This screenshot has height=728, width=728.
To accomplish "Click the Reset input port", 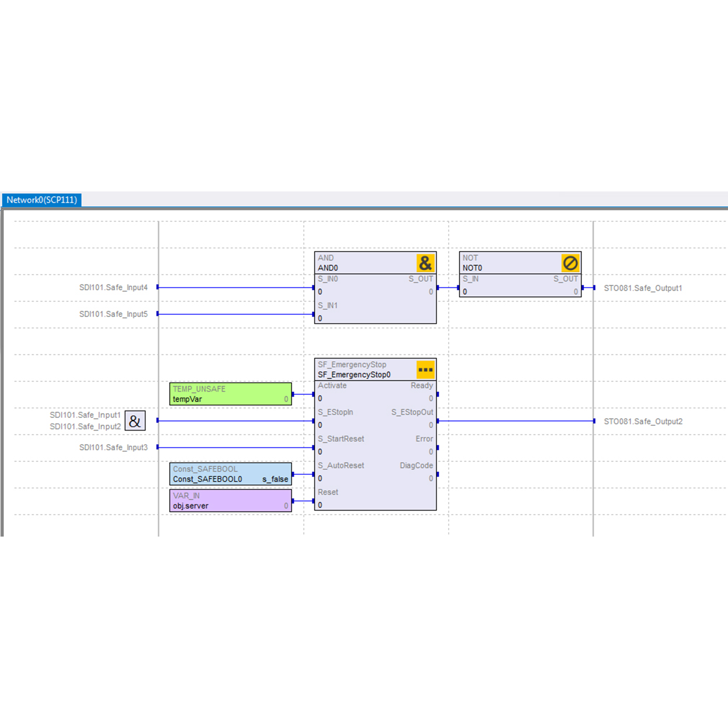I will coord(328,493).
